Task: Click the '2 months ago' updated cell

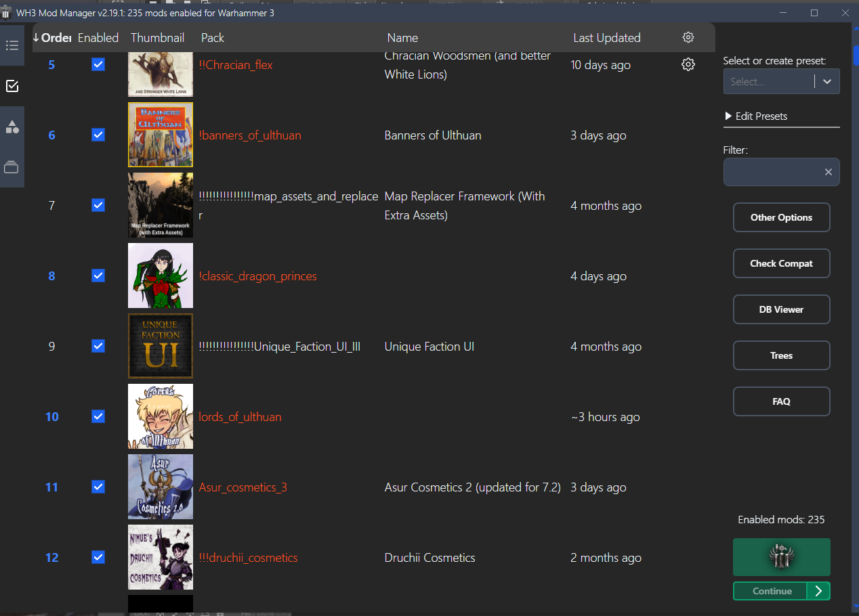Action: pyautogui.click(x=606, y=558)
